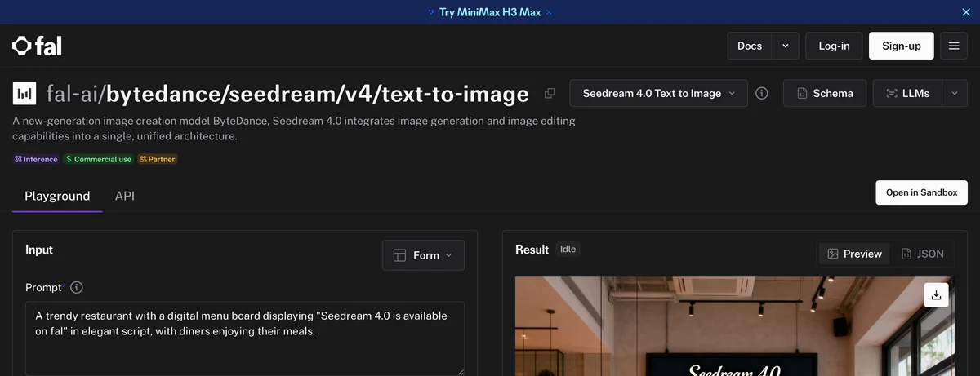Switch to the API tab
980x376 pixels.
click(125, 197)
